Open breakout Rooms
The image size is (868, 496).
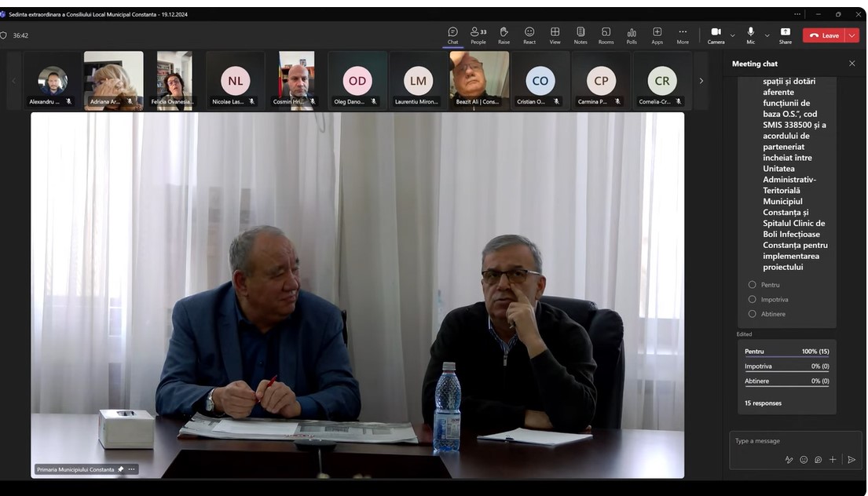point(606,35)
